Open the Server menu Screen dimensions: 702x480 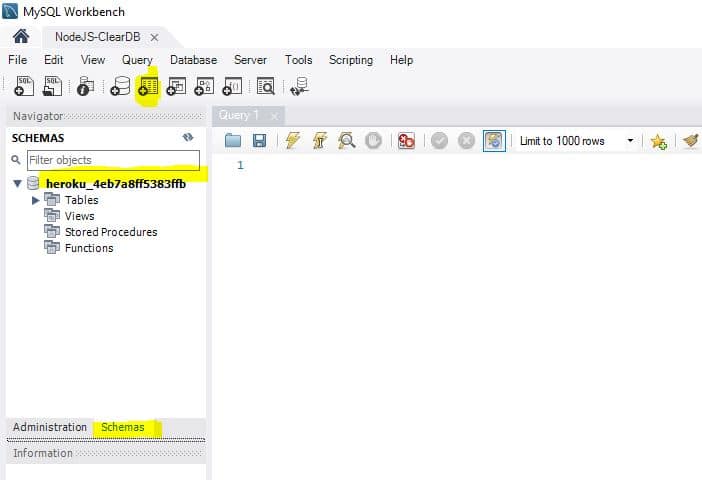tap(250, 60)
